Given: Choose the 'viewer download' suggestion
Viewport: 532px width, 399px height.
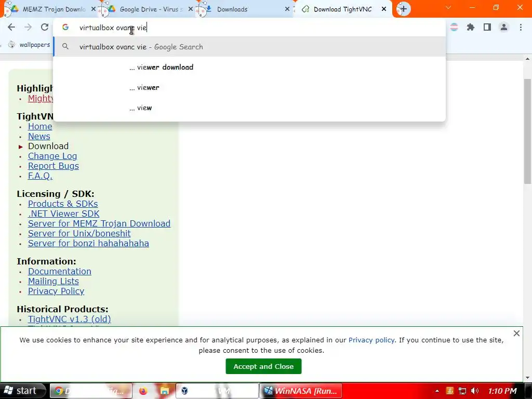Looking at the screenshot, I should (x=249, y=67).
